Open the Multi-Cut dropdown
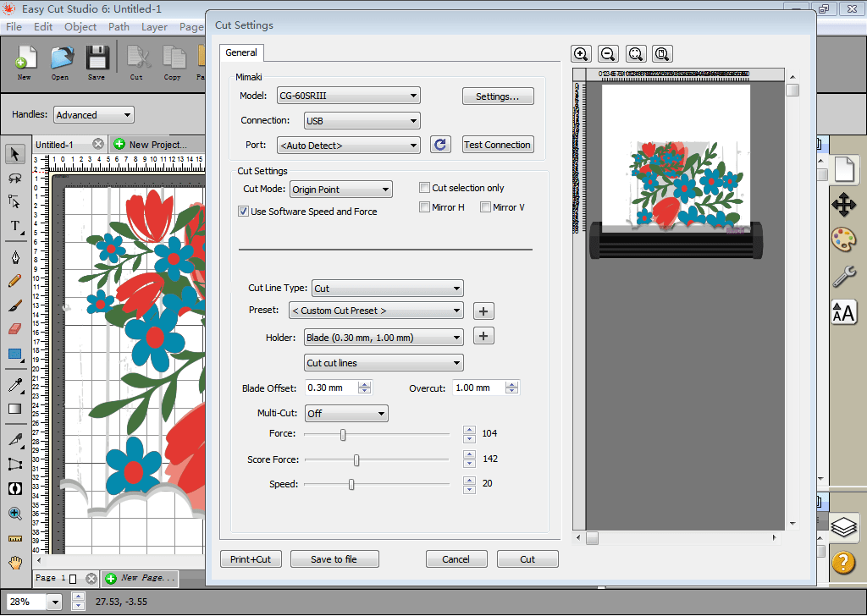Image resolution: width=867 pixels, height=616 pixels. coord(345,414)
